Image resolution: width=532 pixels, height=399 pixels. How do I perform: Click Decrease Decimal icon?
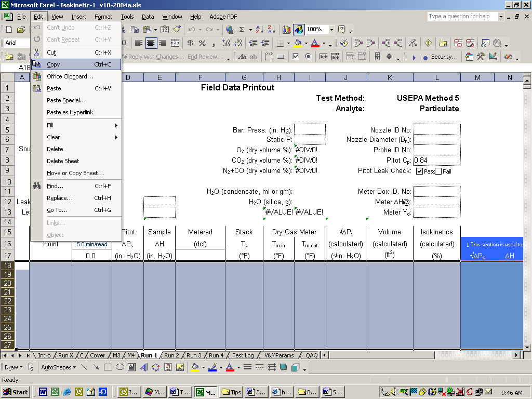click(x=238, y=43)
